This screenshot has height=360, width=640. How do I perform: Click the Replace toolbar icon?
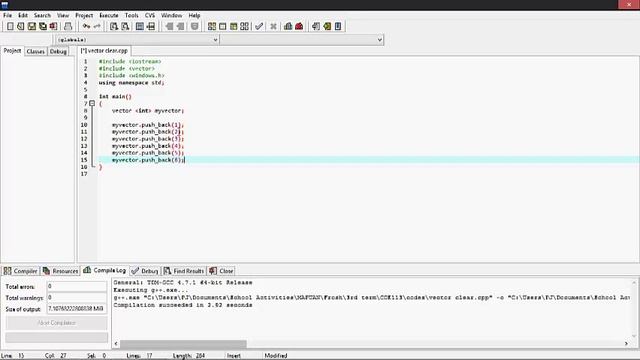(x=125, y=27)
